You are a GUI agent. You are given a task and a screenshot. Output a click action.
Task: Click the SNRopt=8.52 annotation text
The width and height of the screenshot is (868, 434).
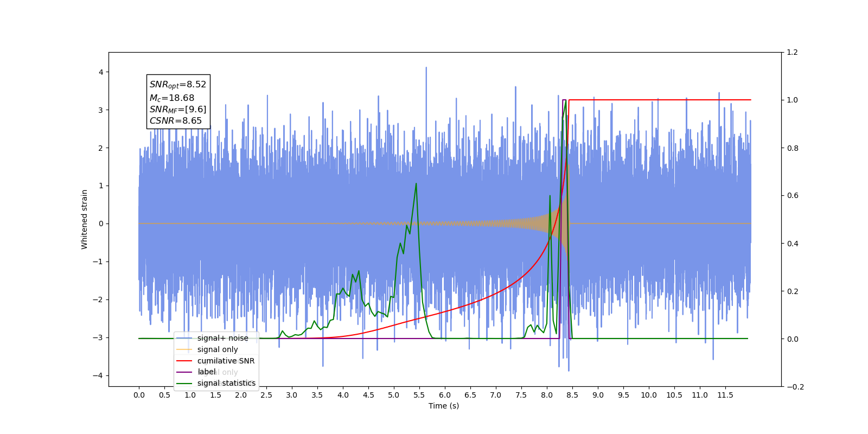tap(178, 85)
